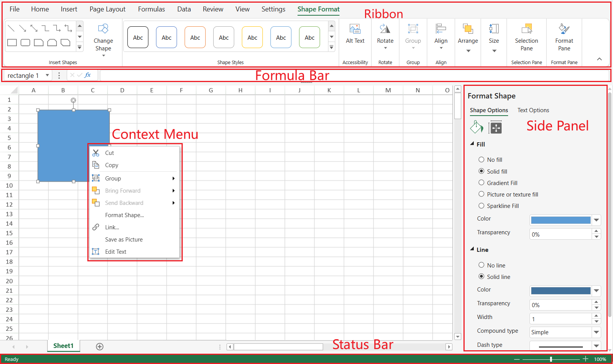
Task: Click the Rotate shape icon
Action: coord(385,29)
